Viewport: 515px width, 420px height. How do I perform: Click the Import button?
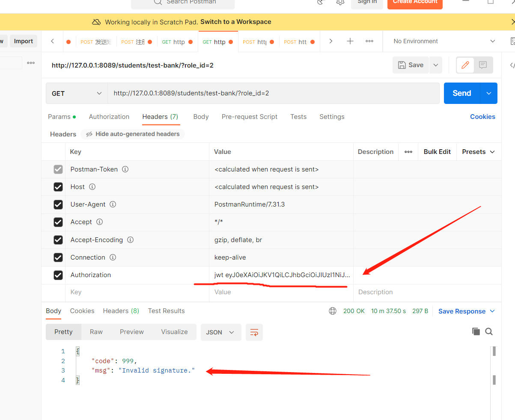[x=24, y=41]
